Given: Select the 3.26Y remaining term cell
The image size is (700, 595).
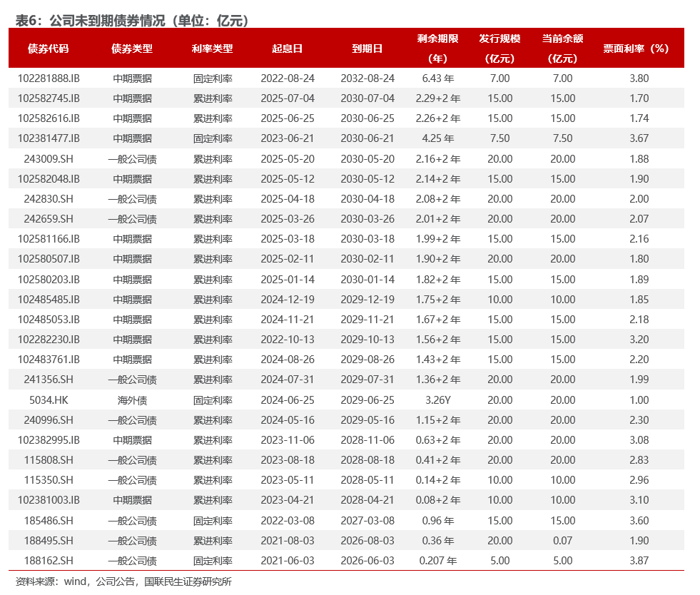Looking at the screenshot, I should coord(438,400).
